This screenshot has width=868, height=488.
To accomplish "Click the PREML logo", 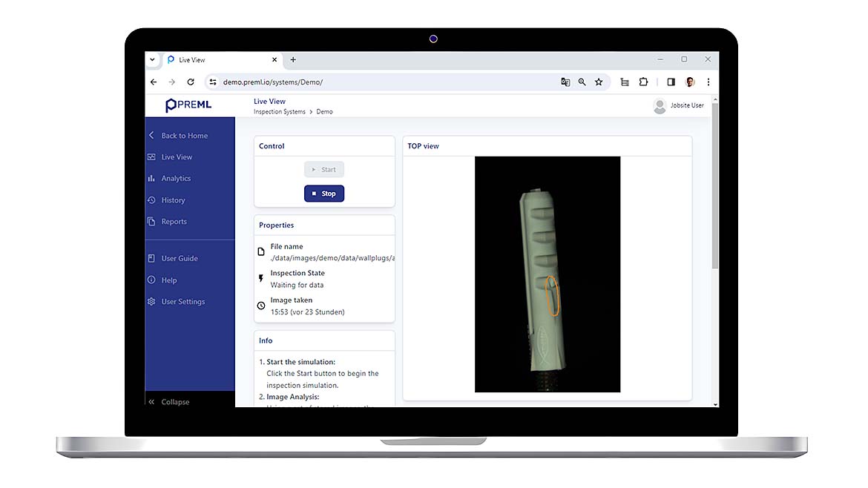I will tap(188, 105).
